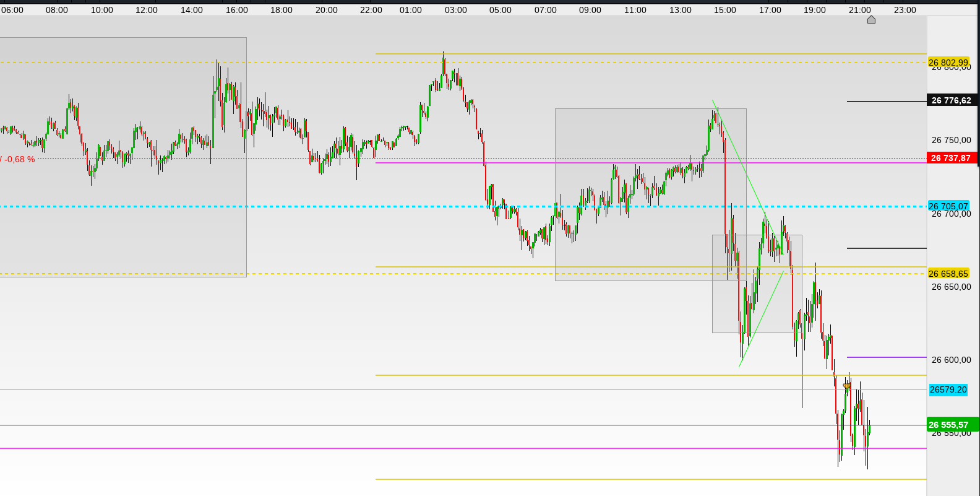980x496 pixels.
Task: Click the 22:00 time axis label
Action: click(x=371, y=10)
